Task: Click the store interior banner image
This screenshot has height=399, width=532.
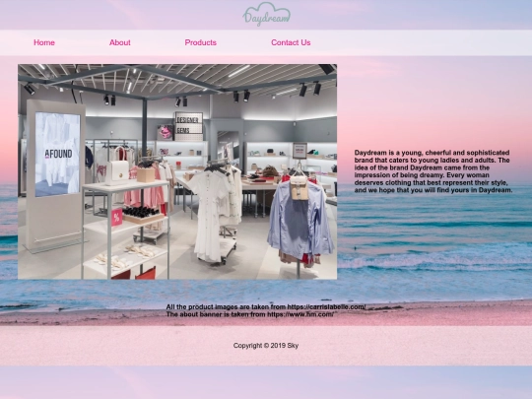Action: [177, 171]
